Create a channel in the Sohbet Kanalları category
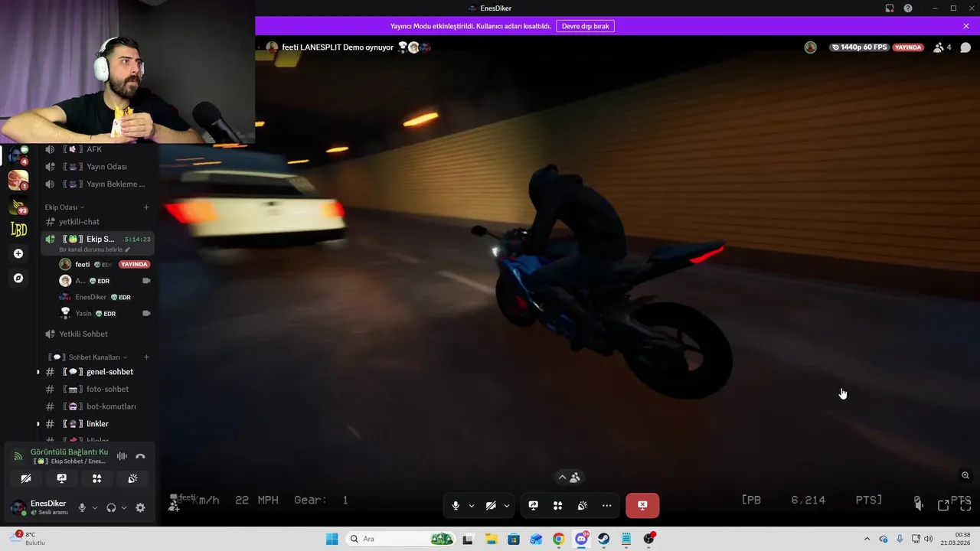The width and height of the screenshot is (980, 551). (146, 357)
